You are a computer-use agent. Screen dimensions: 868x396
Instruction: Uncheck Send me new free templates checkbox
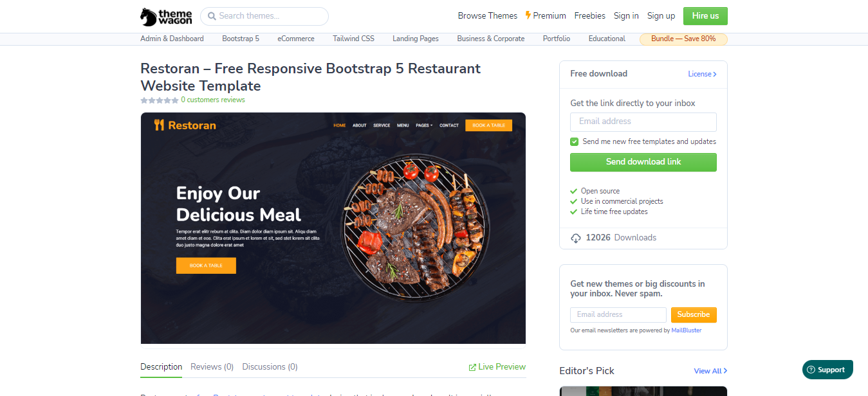574,141
